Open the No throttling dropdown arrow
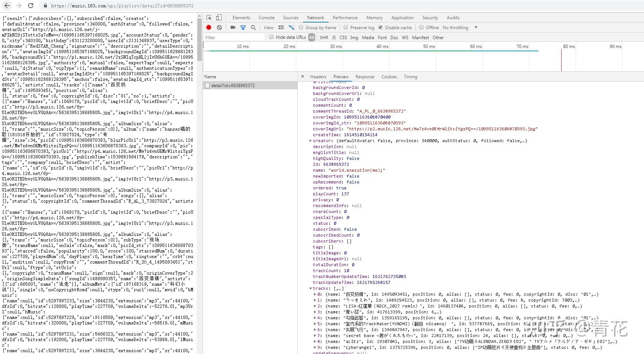The height and width of the screenshot is (354, 644). click(476, 27)
